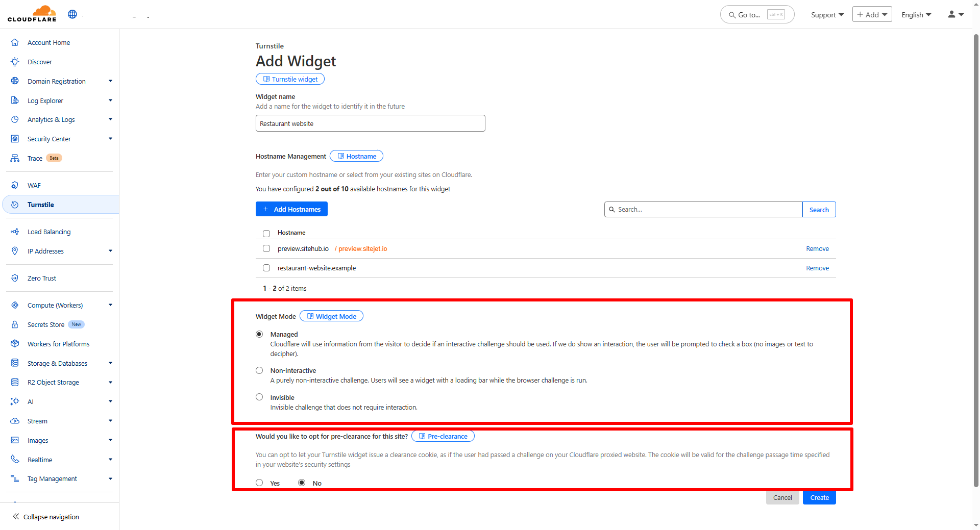The height and width of the screenshot is (530, 980).
Task: Select the Non-interactive widget mode
Action: tap(259, 370)
